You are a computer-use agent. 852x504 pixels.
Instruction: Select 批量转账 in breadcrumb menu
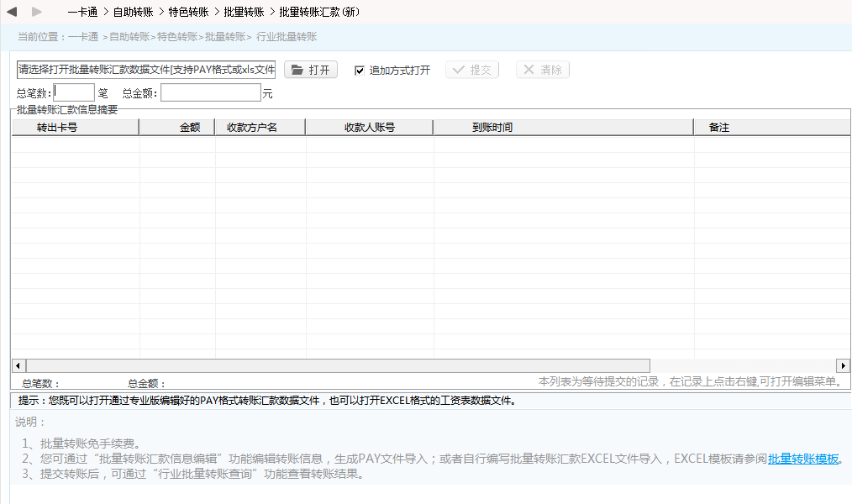(244, 13)
